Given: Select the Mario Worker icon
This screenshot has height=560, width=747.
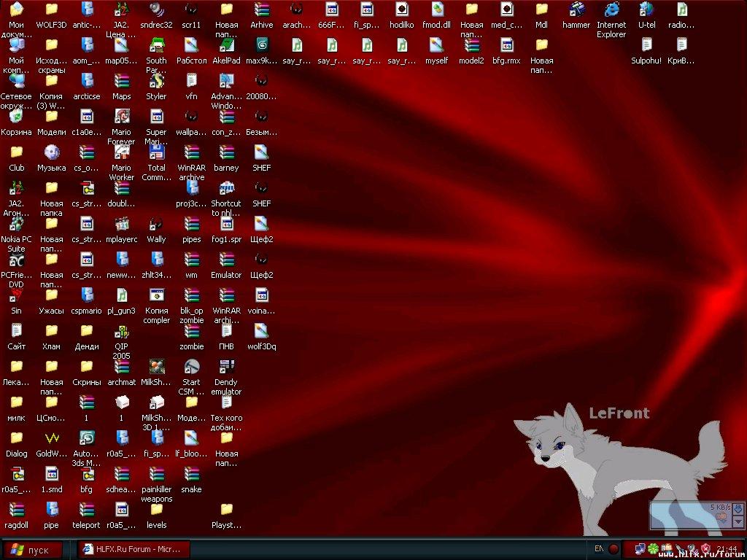Looking at the screenshot, I should (x=122, y=152).
